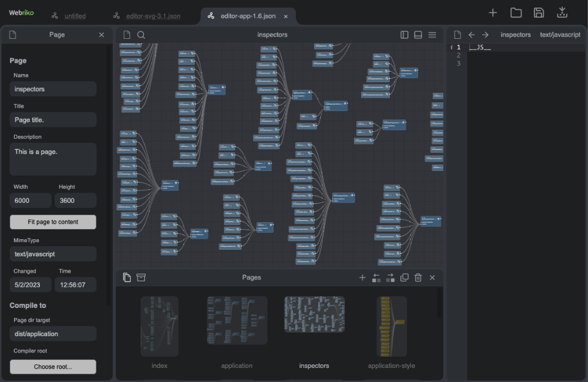Screen dimensions: 588x382
Task: Open the hamburger menu in the canvas header
Action: click(432, 35)
